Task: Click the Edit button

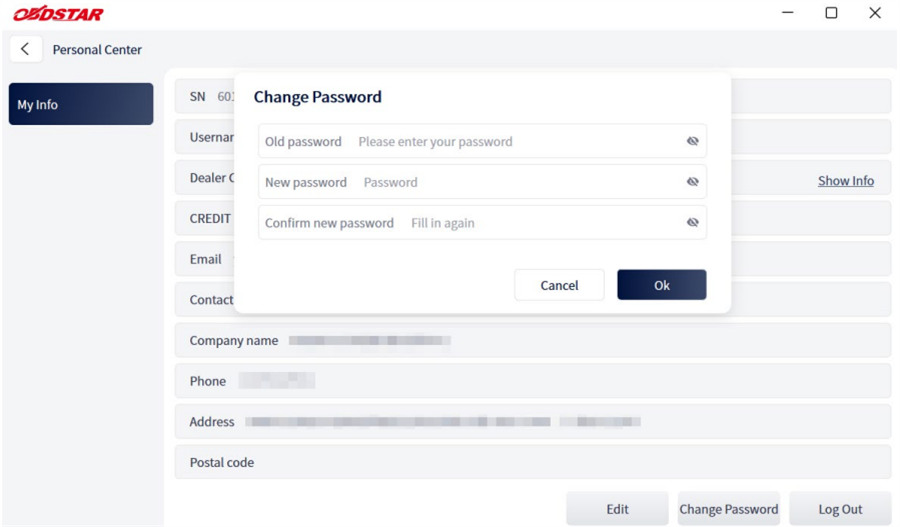Action: pyautogui.click(x=617, y=509)
